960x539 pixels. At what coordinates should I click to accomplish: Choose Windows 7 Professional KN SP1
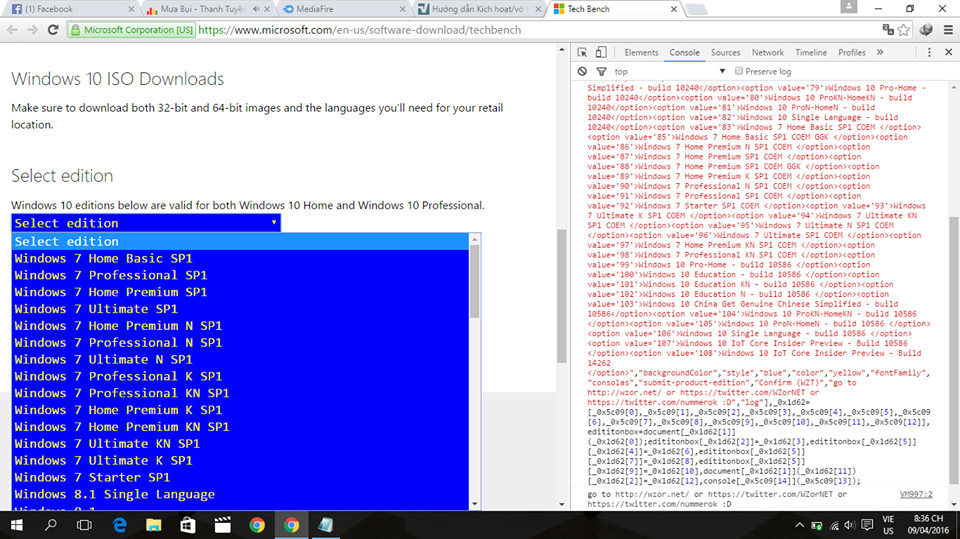(240, 393)
